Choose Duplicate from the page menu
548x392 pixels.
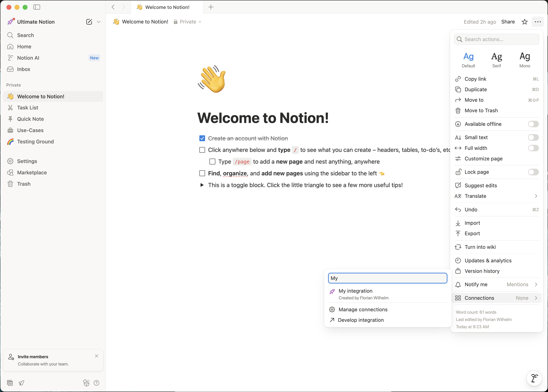pos(497,90)
